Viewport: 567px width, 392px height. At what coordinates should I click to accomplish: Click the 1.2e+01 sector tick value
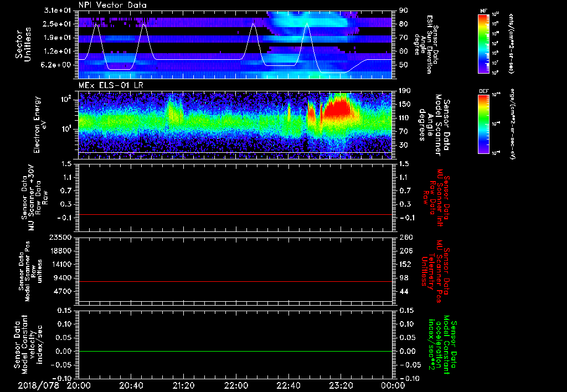58,51
